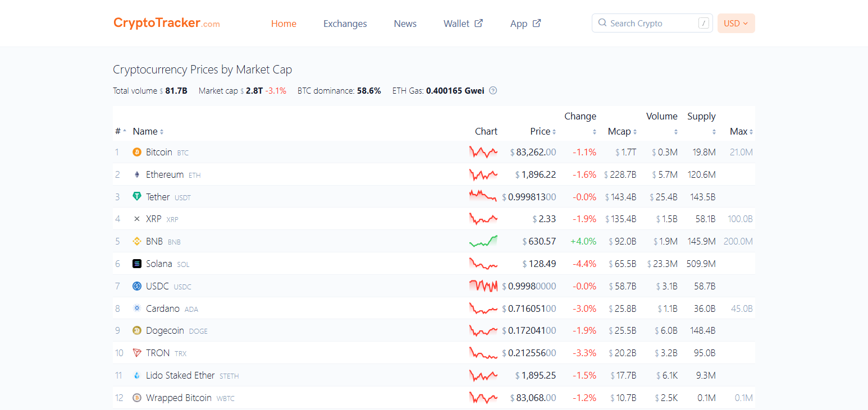
Task: Click the BNB coin logo icon
Action: pyautogui.click(x=136, y=241)
